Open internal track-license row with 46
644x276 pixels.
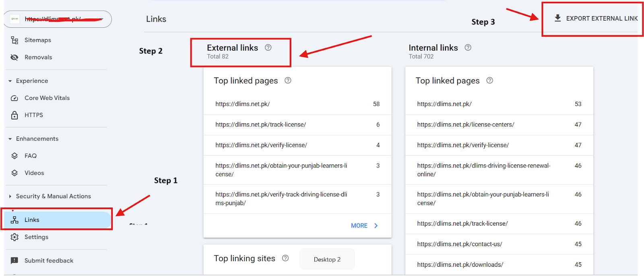pos(499,224)
